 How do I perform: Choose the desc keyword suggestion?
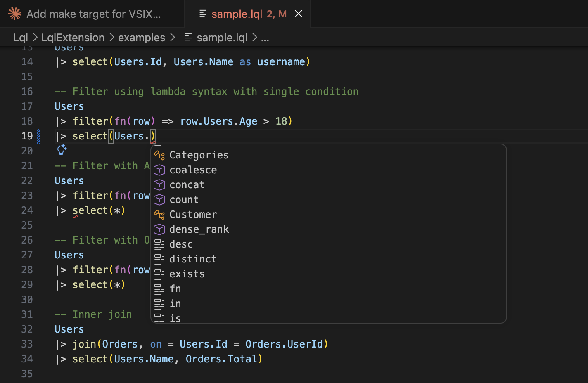[329, 244]
